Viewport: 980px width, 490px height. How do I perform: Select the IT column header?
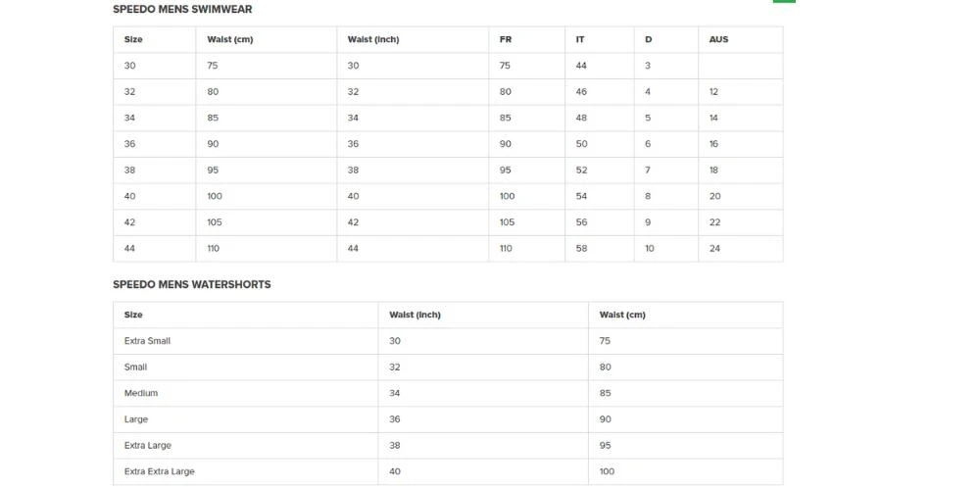pyautogui.click(x=581, y=40)
